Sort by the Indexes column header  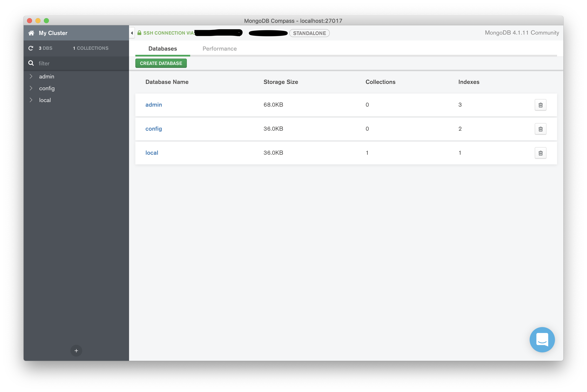point(469,82)
